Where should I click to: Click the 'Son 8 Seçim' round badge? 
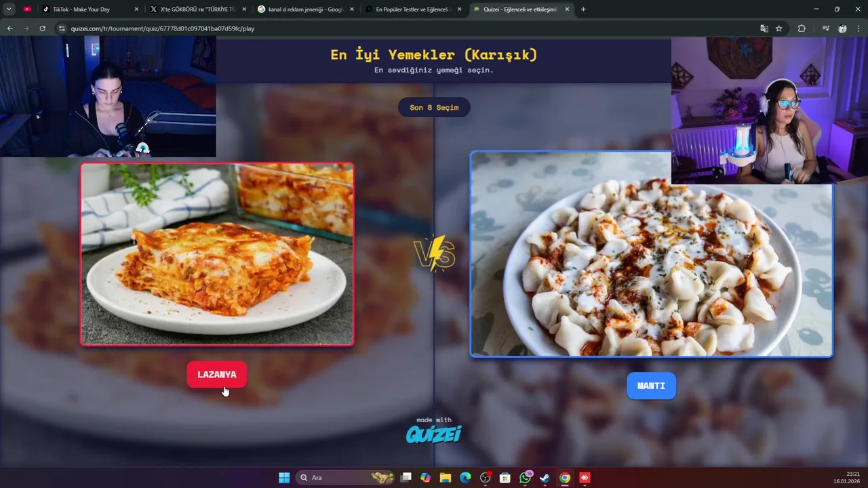[434, 107]
